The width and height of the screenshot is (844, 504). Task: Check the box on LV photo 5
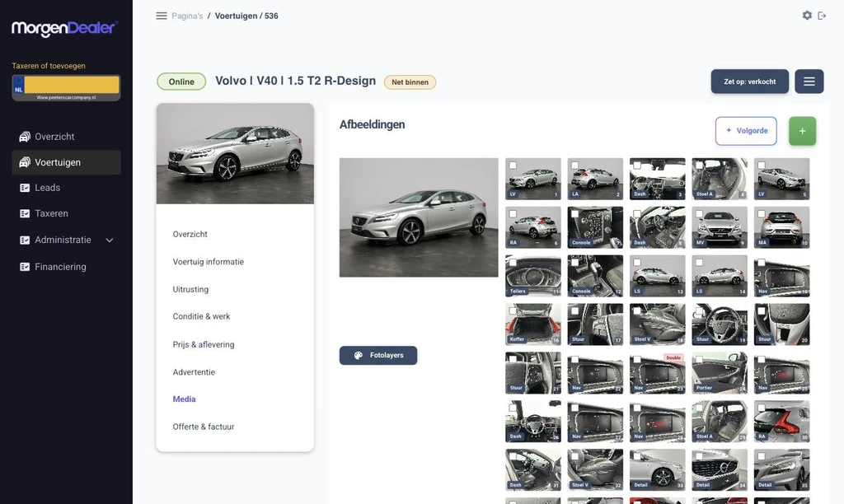click(x=762, y=166)
